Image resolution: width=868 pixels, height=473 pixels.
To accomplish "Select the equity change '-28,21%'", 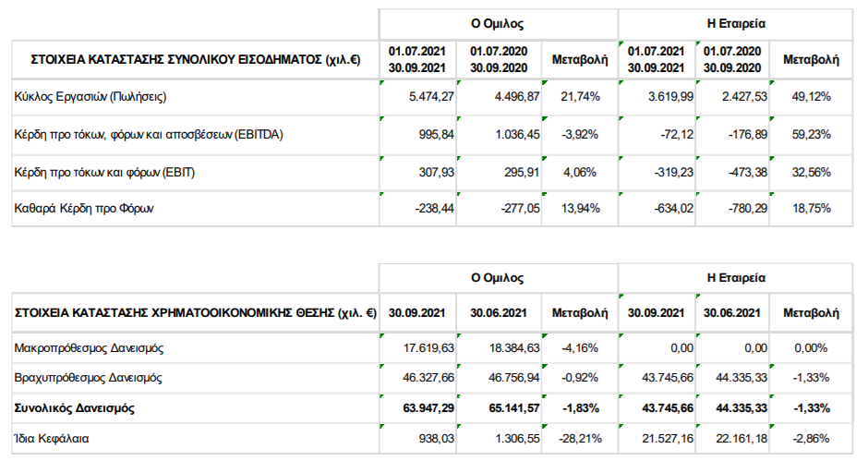I will (580, 438).
